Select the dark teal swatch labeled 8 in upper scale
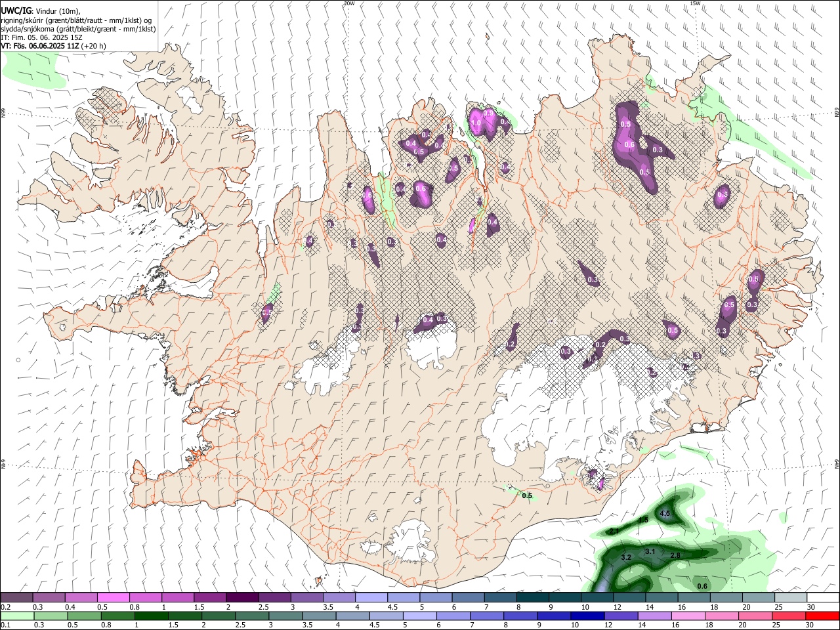Image resolution: width=840 pixels, height=630 pixels. (x=533, y=597)
